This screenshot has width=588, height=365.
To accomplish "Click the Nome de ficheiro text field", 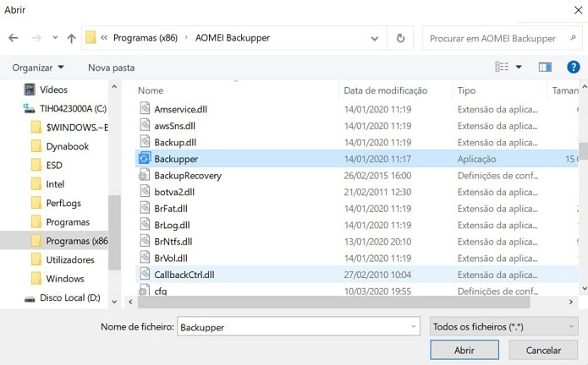I will [299, 327].
